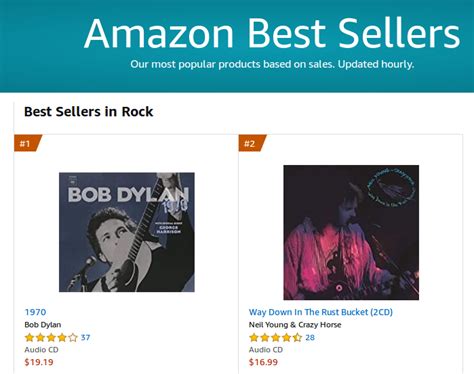
Task: Click the #2 rank badge
Action: click(x=252, y=143)
